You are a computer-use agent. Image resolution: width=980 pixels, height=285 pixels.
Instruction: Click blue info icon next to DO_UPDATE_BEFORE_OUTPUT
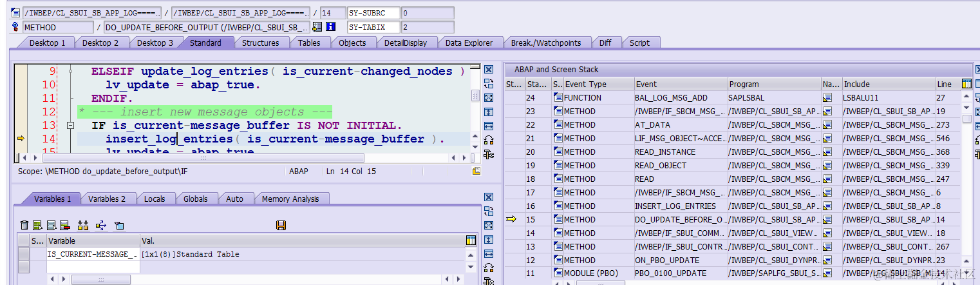330,27
